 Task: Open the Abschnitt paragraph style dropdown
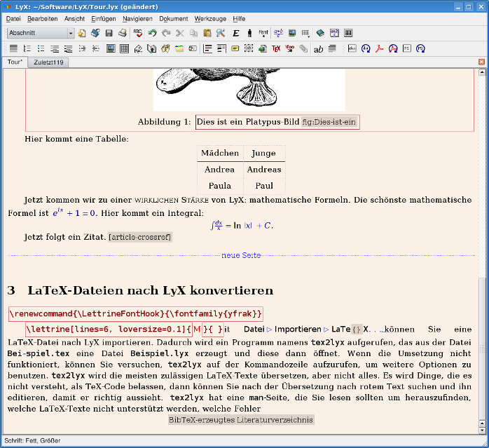pyautogui.click(x=41, y=33)
